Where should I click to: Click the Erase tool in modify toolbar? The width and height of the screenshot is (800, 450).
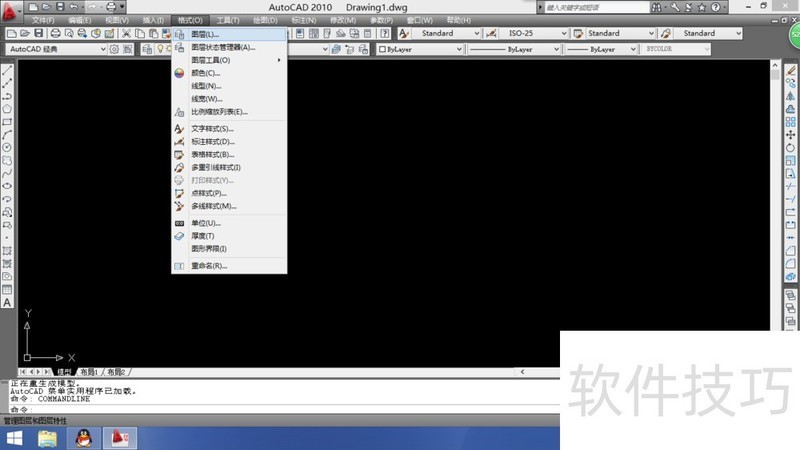click(790, 70)
